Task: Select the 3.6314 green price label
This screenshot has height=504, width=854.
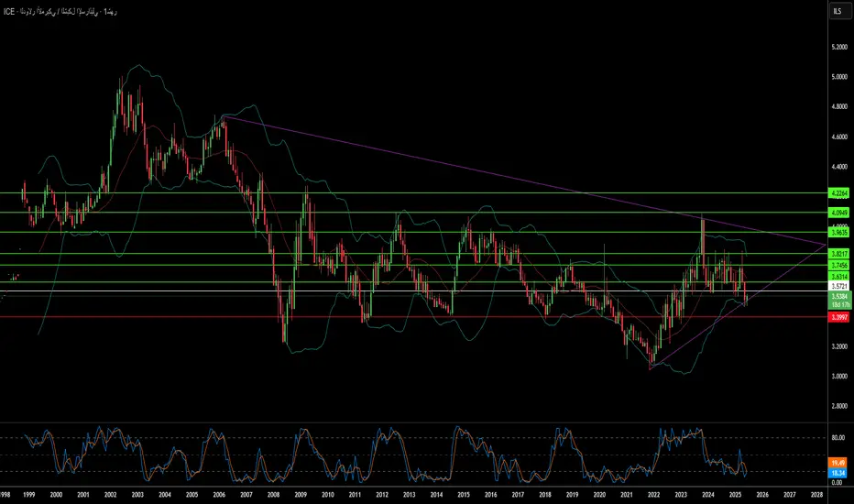Action: coord(838,277)
